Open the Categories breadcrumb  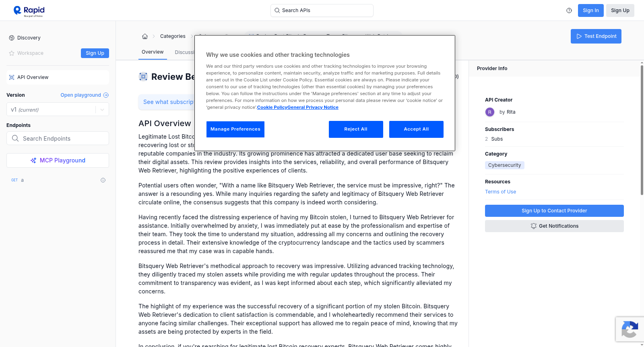(x=173, y=36)
